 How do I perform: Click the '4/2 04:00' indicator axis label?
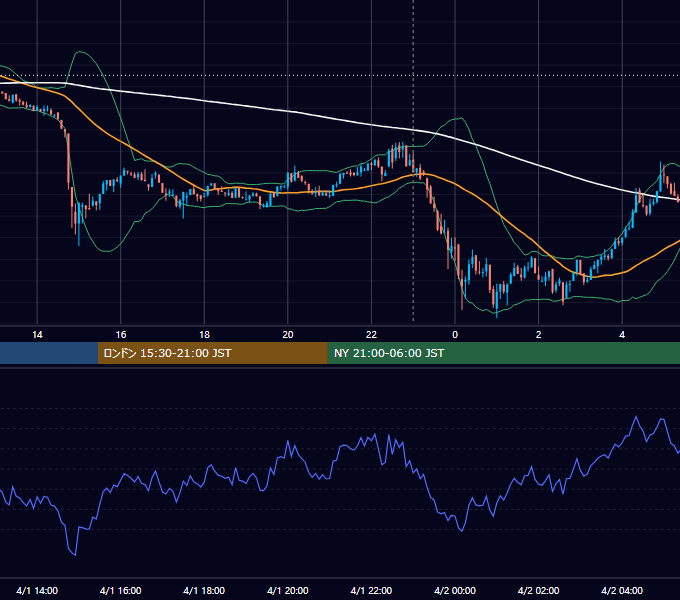[x=622, y=590]
